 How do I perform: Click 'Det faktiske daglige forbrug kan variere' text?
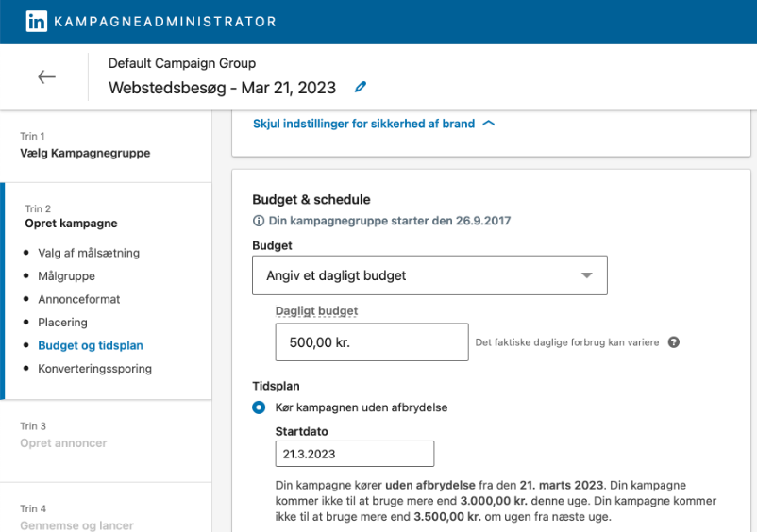567,342
